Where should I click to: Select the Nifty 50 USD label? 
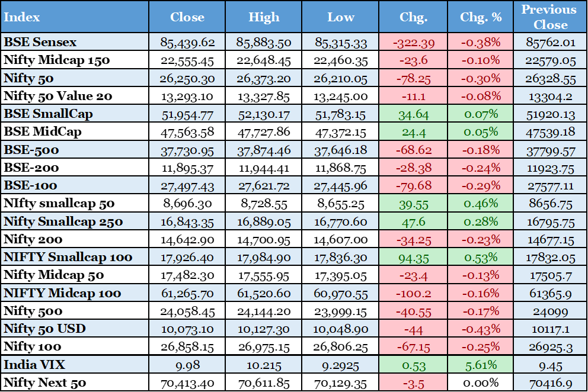pos(44,329)
